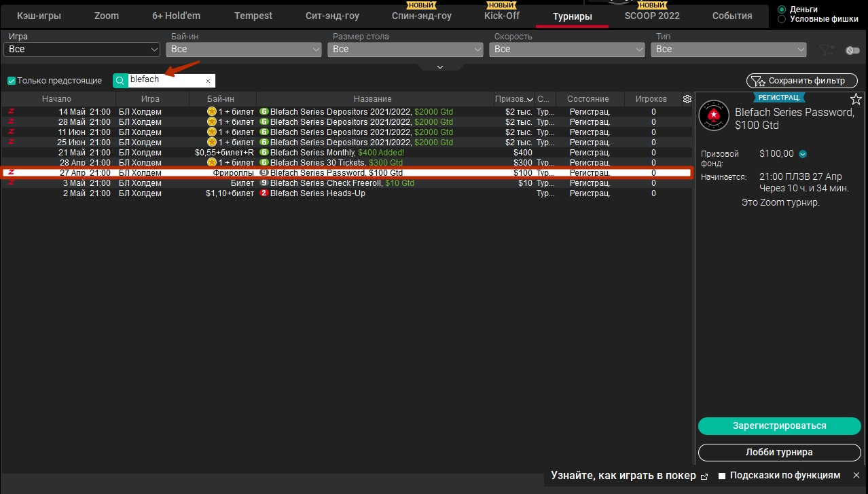Close the bottom tips bar
Screen dimensions: 868x494
coord(856,475)
